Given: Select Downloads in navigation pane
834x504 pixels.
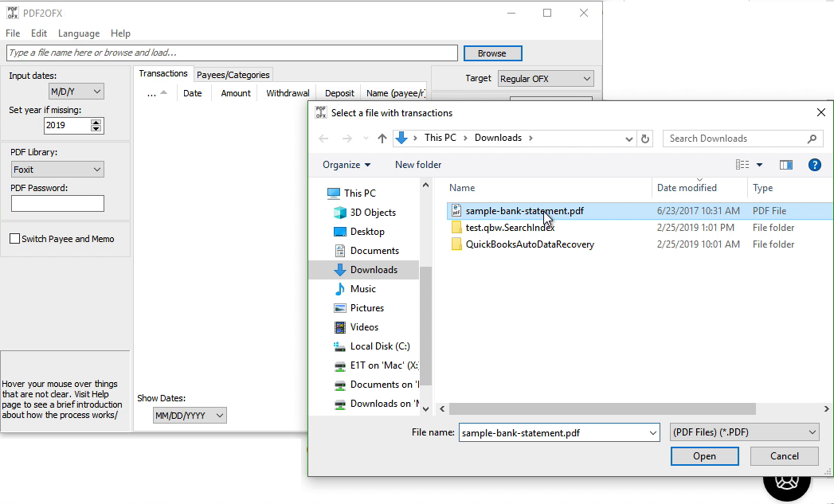Looking at the screenshot, I should point(374,270).
